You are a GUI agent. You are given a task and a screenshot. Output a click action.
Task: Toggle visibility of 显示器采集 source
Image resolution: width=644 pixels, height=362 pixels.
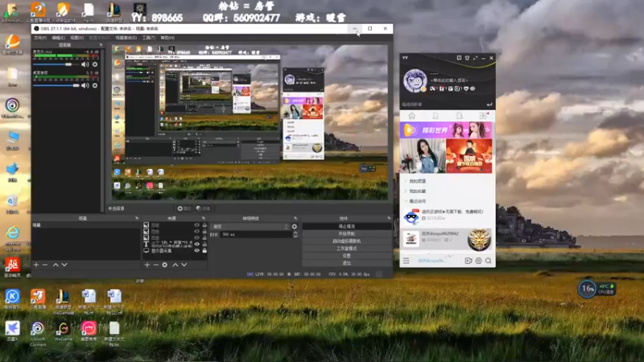click(x=197, y=250)
